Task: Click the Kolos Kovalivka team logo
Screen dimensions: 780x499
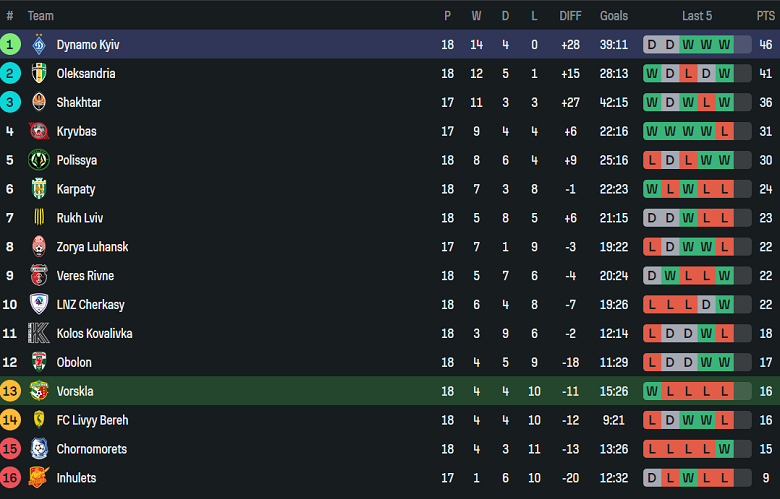Action: click(39, 334)
